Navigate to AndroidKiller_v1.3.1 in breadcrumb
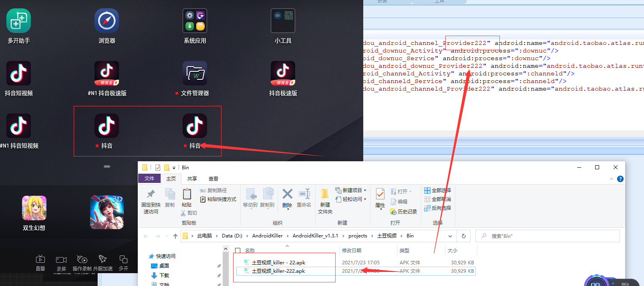The height and width of the screenshot is (286, 644). click(315, 236)
